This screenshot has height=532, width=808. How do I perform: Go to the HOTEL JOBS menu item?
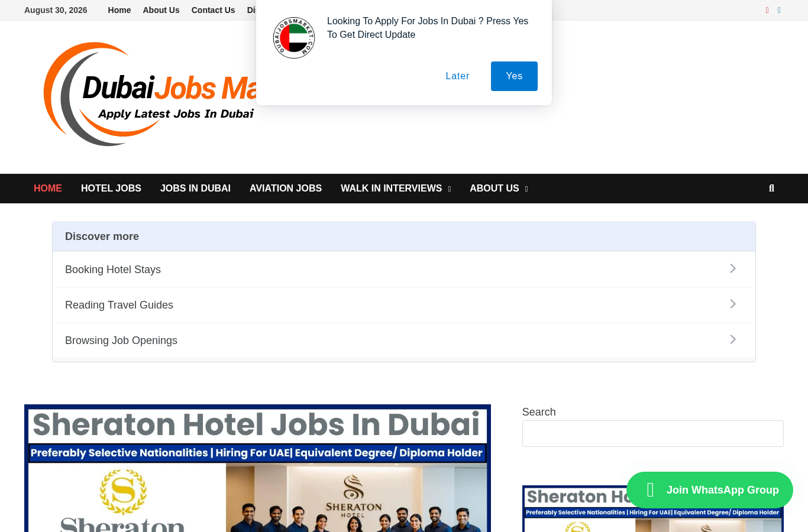[x=111, y=189]
